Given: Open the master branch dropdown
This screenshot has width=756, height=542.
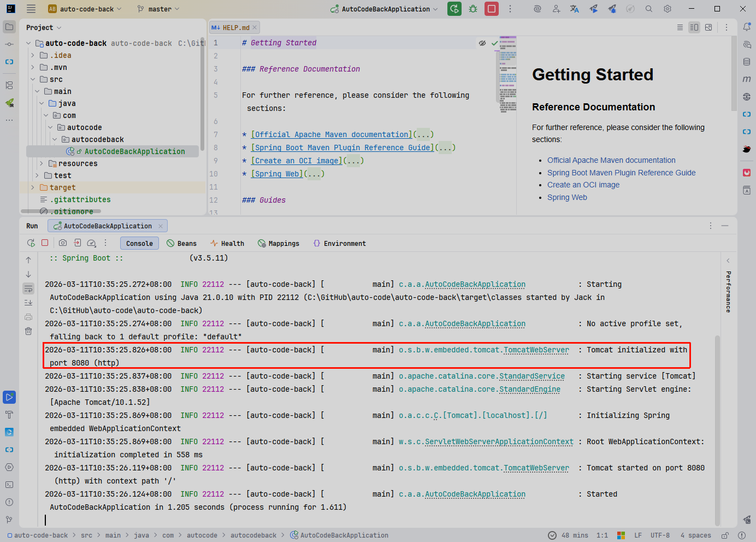Looking at the screenshot, I should click(x=158, y=9).
